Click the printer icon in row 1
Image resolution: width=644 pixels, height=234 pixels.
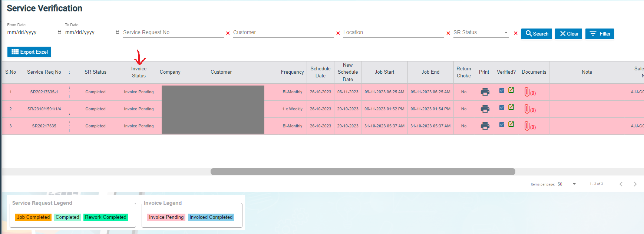[x=485, y=92]
